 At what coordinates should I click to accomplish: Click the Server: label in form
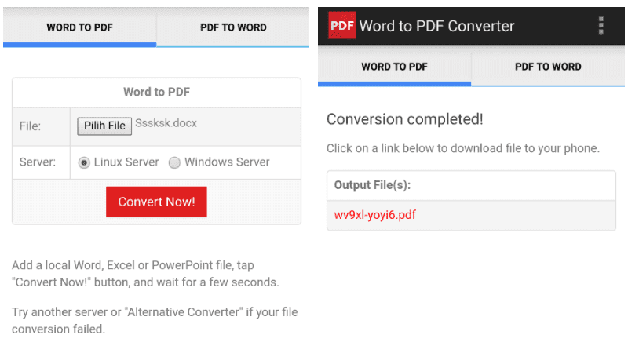coord(38,162)
